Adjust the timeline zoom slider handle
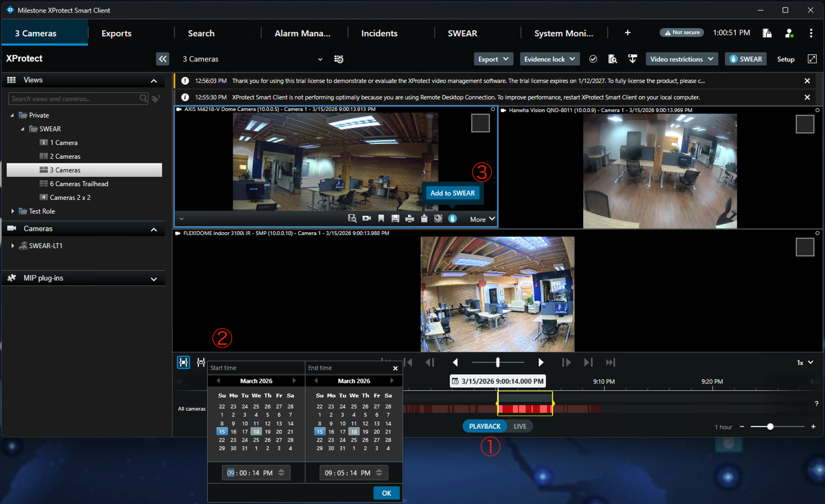 [770, 427]
